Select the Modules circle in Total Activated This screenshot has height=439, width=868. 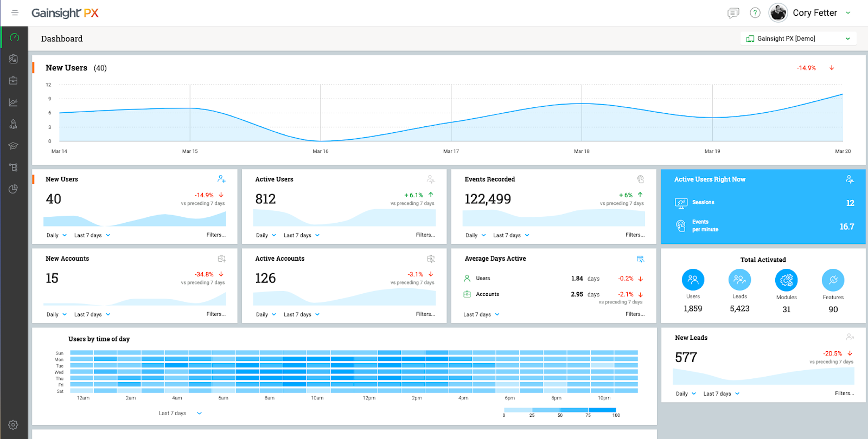(786, 280)
